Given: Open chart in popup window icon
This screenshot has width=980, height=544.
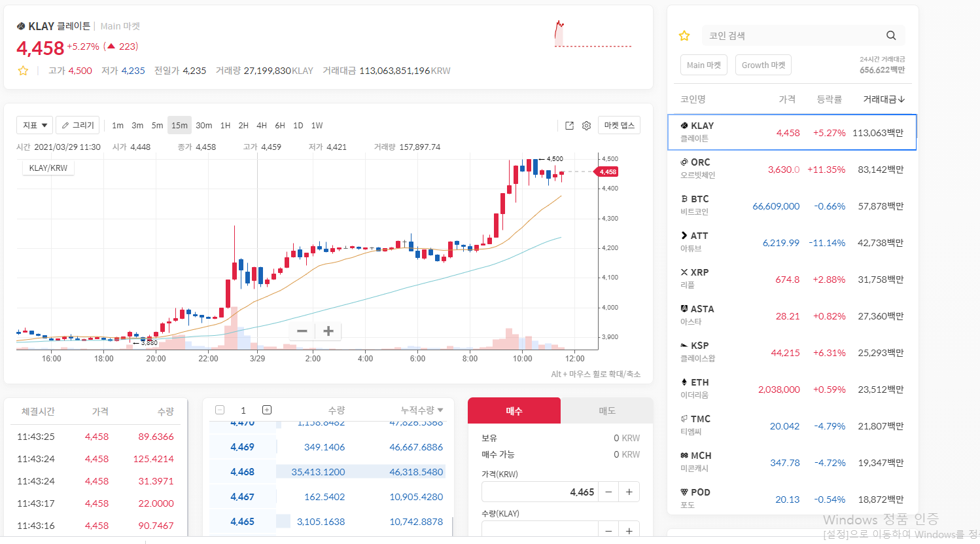Looking at the screenshot, I should (569, 126).
